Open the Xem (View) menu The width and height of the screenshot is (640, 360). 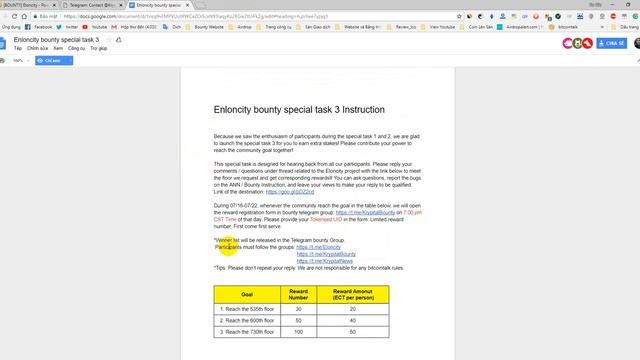click(58, 48)
